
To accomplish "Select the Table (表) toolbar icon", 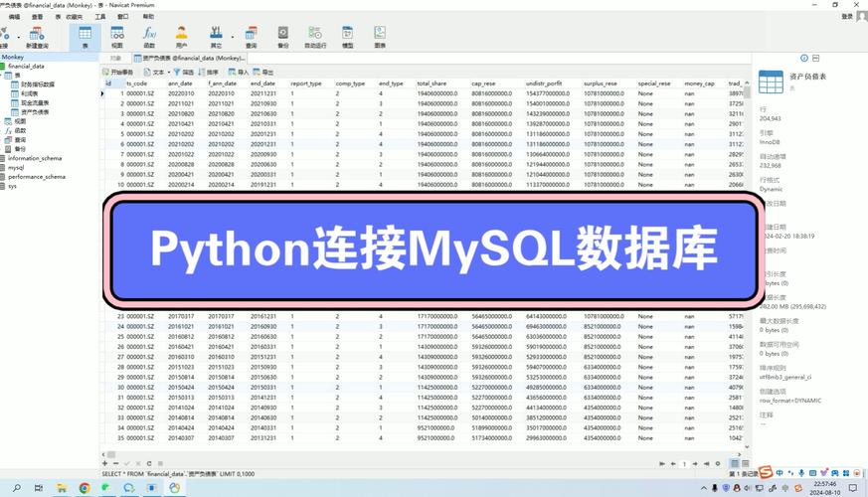I will 86,38.
